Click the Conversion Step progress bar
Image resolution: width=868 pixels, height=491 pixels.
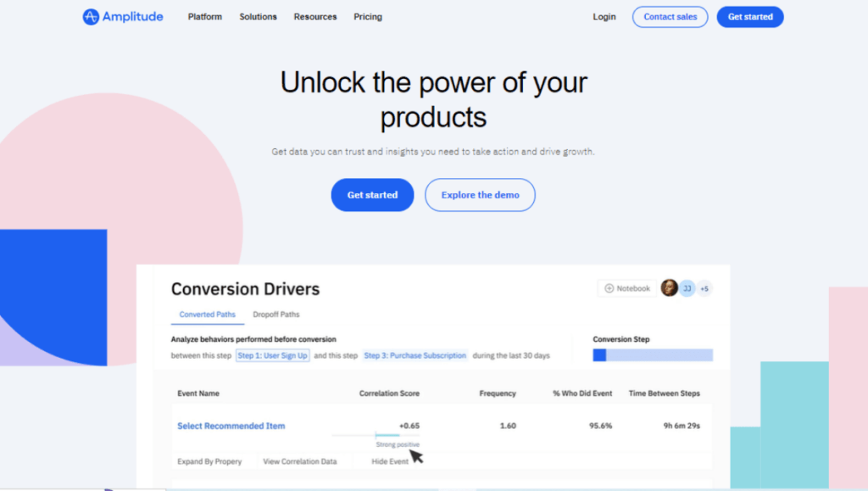pos(653,355)
